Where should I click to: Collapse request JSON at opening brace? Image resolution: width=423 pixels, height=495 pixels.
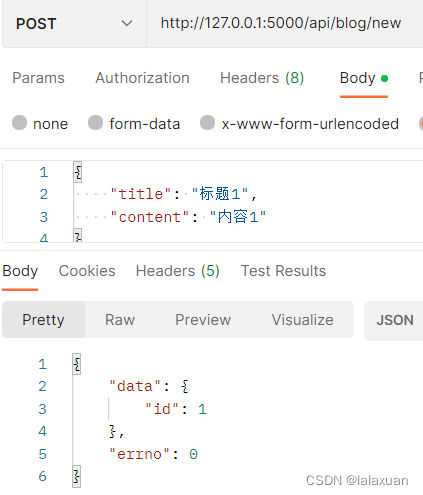[x=78, y=172]
